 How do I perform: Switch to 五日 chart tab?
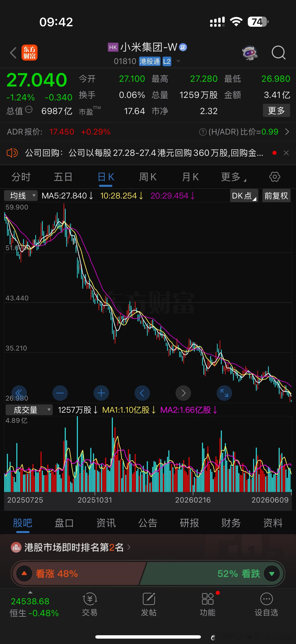[x=63, y=177]
